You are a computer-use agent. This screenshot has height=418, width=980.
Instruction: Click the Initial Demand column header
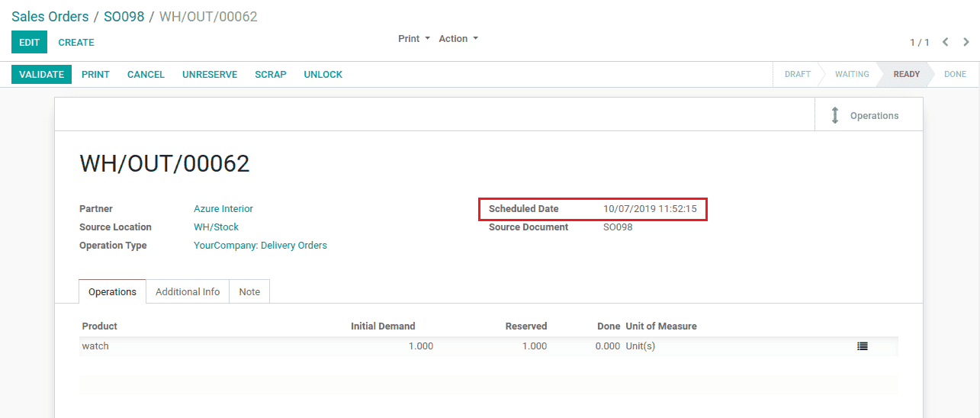coord(383,326)
